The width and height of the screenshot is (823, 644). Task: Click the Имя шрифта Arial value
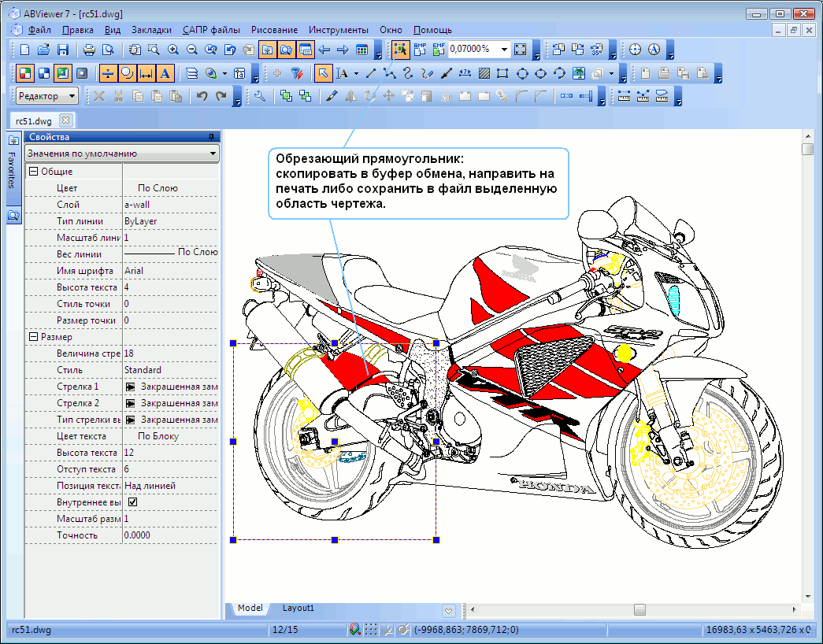pyautogui.click(x=171, y=271)
